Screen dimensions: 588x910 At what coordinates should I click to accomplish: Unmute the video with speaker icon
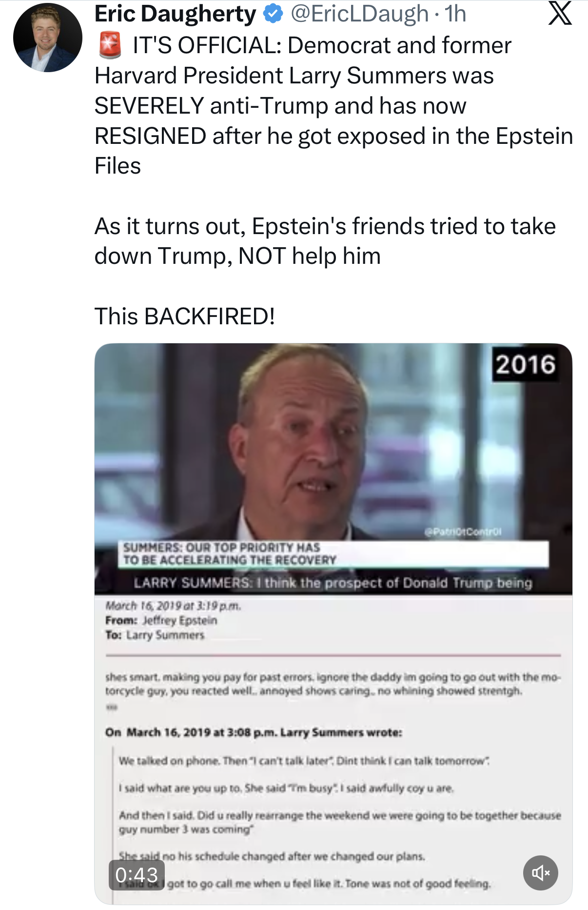(540, 872)
